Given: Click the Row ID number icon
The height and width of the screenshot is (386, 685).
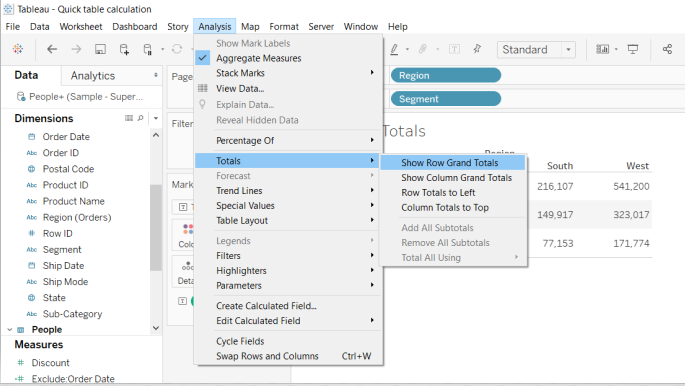Looking at the screenshot, I should coord(31,233).
